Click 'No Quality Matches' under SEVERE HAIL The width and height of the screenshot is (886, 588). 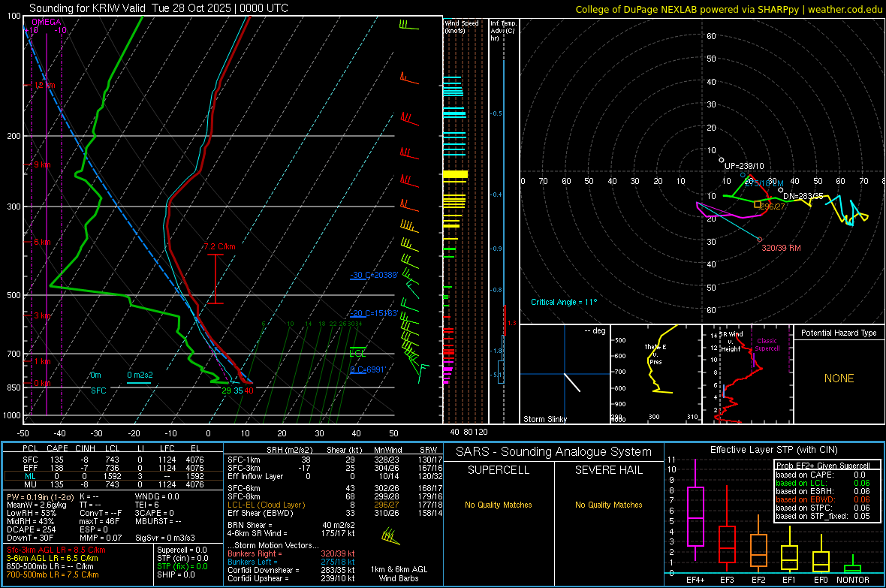(608, 505)
